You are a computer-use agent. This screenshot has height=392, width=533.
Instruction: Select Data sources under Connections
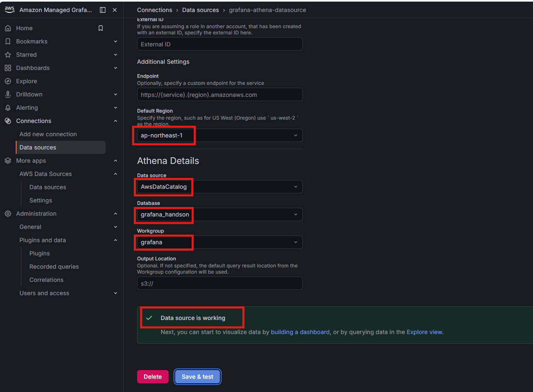click(x=60, y=147)
